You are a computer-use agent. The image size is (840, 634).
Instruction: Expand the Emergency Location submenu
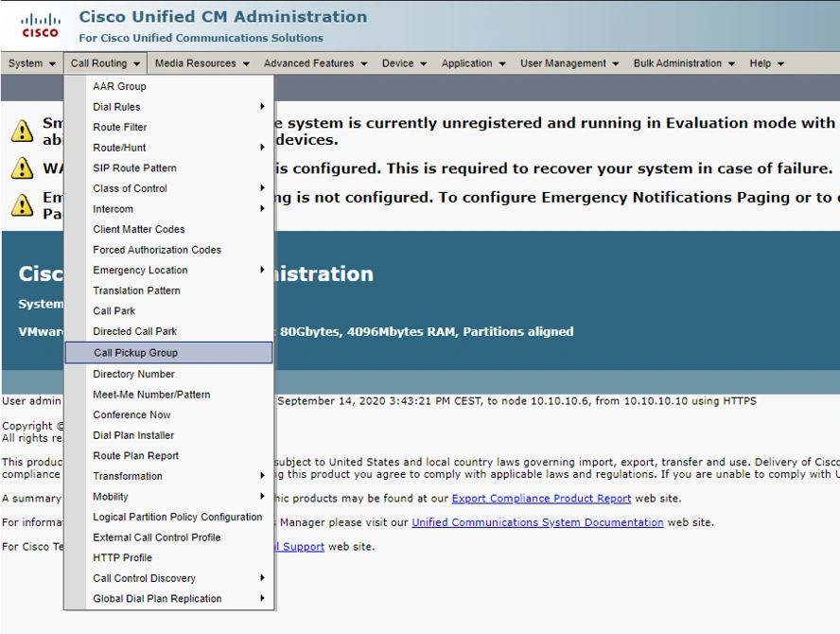(168, 270)
